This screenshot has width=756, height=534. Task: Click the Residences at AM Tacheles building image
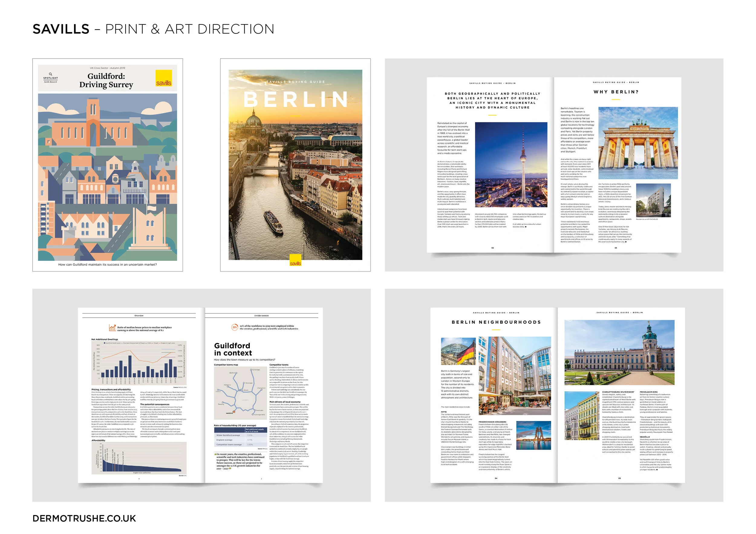pyautogui.click(x=653, y=200)
